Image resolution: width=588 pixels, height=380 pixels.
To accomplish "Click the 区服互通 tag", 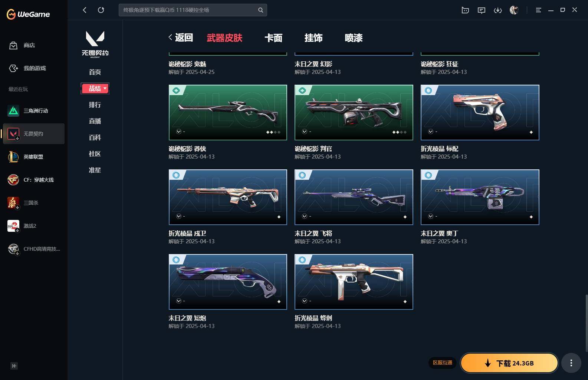I will [443, 363].
